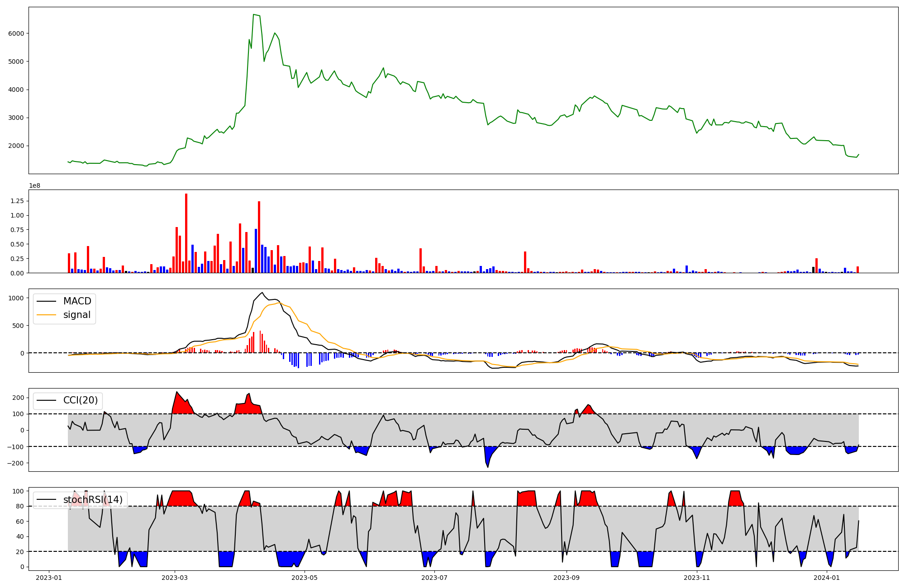This screenshot has width=905, height=588.
Task: Click the 2024-01 date tick label
Action: [827, 578]
